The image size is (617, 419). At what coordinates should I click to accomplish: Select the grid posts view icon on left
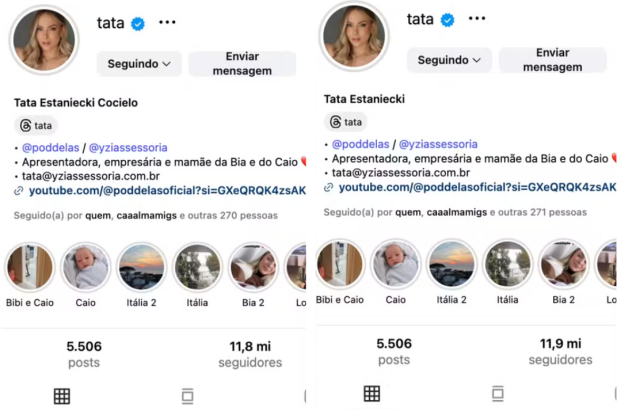(62, 396)
